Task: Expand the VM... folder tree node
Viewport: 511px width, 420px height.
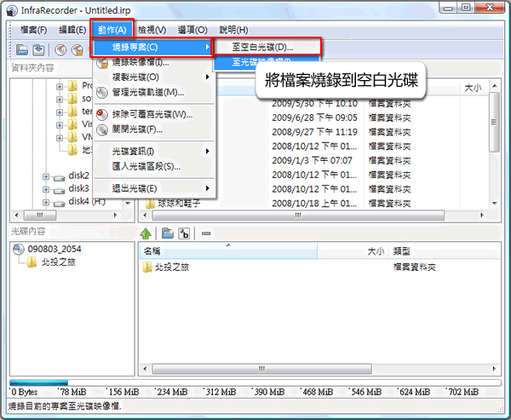Action: [60, 138]
